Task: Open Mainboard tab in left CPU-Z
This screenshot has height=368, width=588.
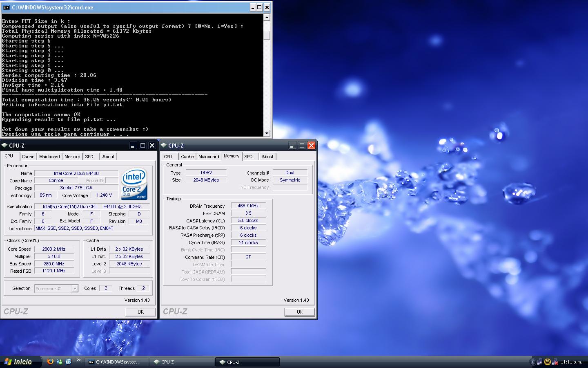Action: (x=49, y=157)
